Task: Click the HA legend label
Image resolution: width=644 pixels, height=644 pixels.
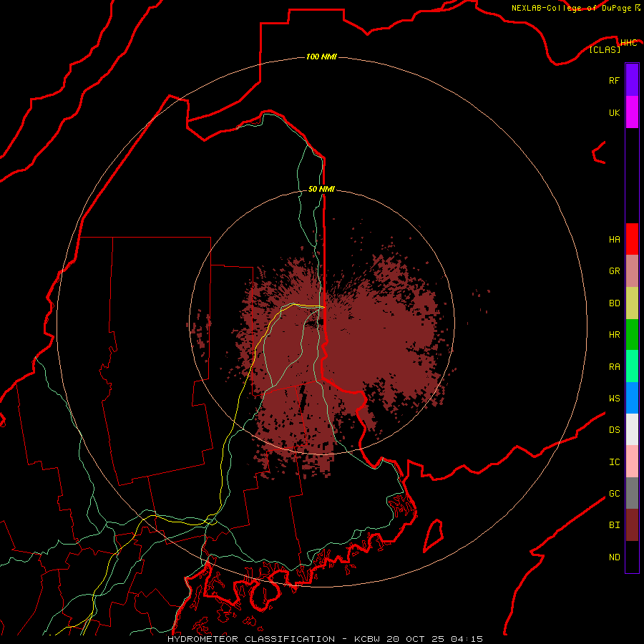Action: [614, 240]
